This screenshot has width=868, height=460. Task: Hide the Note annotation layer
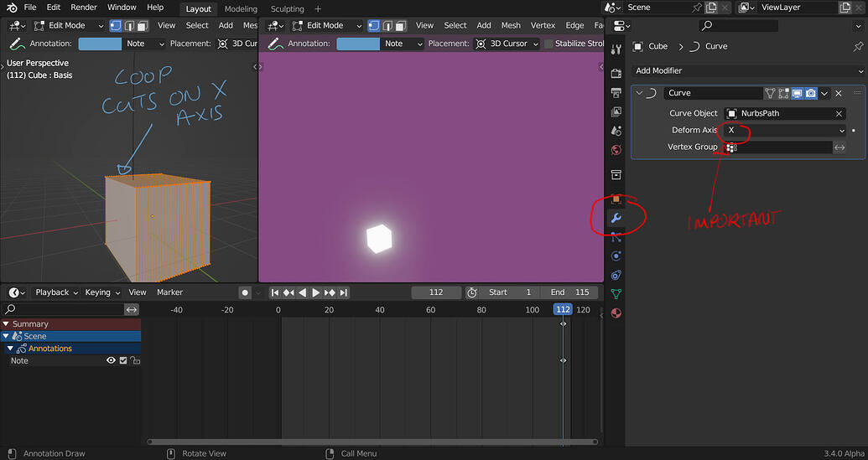pos(111,360)
